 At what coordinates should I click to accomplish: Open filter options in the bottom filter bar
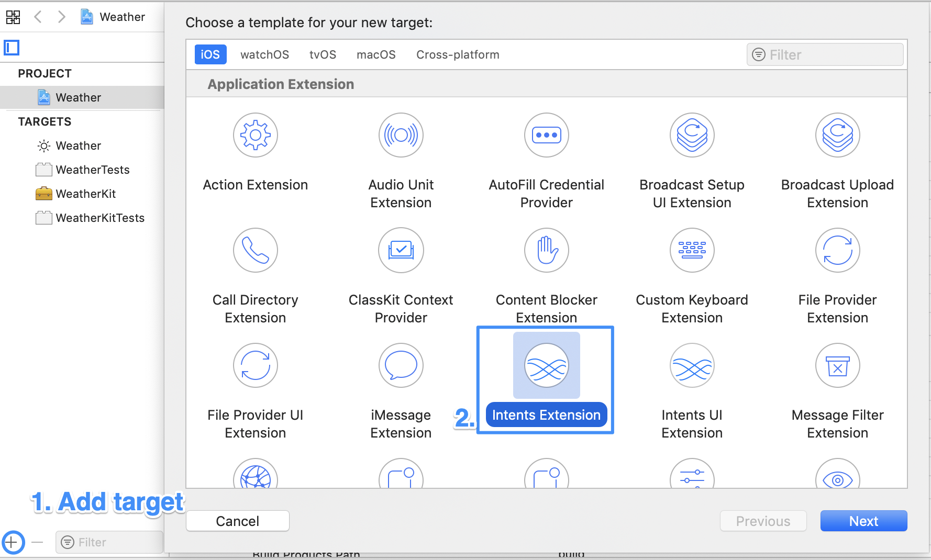(68, 542)
